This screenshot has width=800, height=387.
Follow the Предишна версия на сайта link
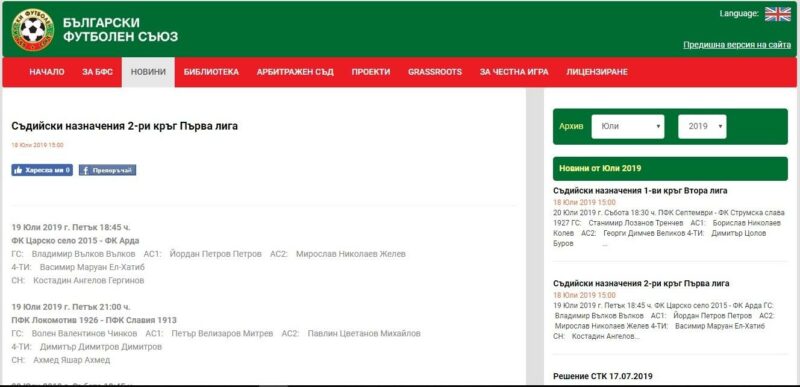[737, 45]
